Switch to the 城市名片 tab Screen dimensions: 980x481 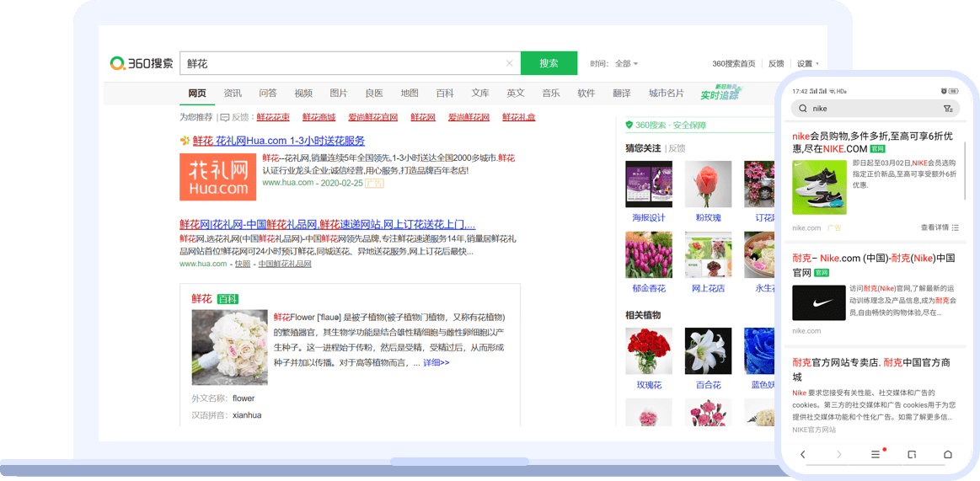(x=667, y=93)
